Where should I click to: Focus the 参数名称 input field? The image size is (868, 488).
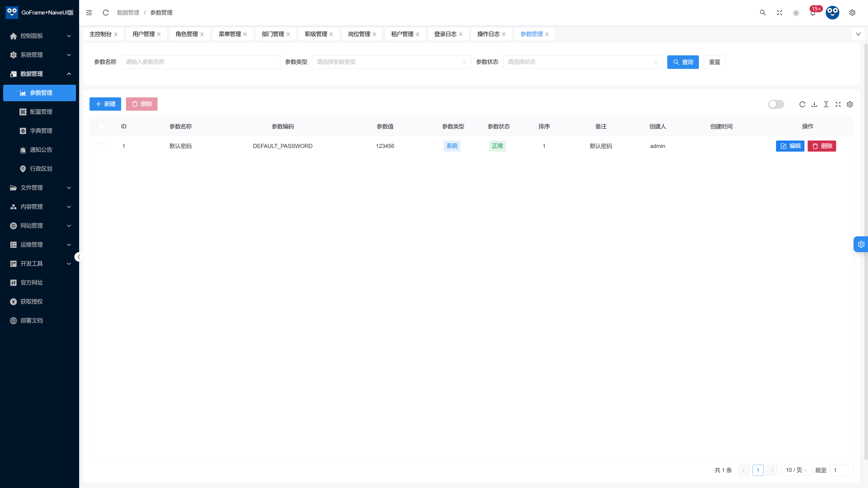coord(201,62)
